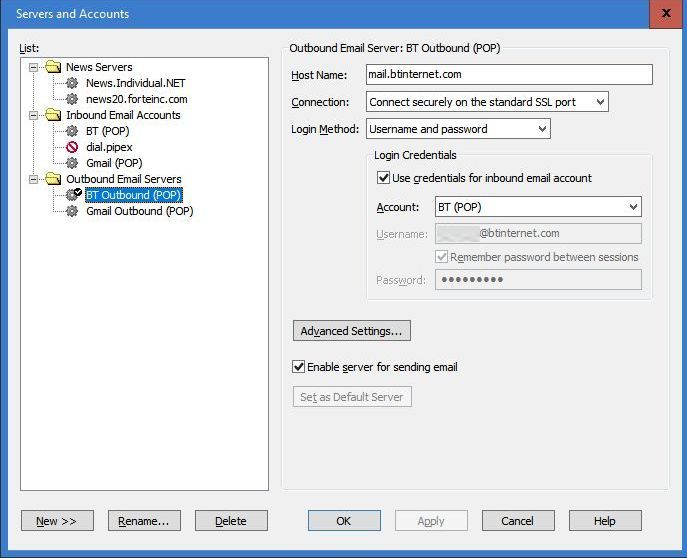The image size is (687, 558).
Task: Select Gmail Outbound (POP) in the list
Action: click(139, 211)
